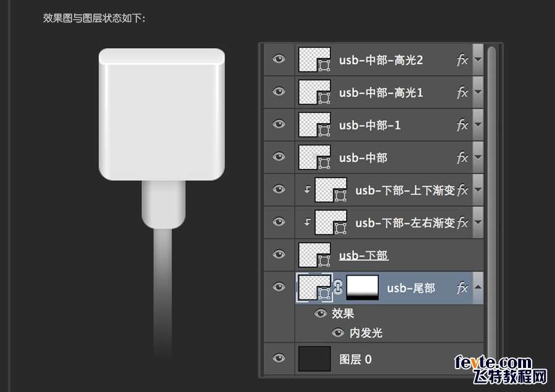Select the usb-下部-左右渐变 shape thumbnail

tap(331, 222)
